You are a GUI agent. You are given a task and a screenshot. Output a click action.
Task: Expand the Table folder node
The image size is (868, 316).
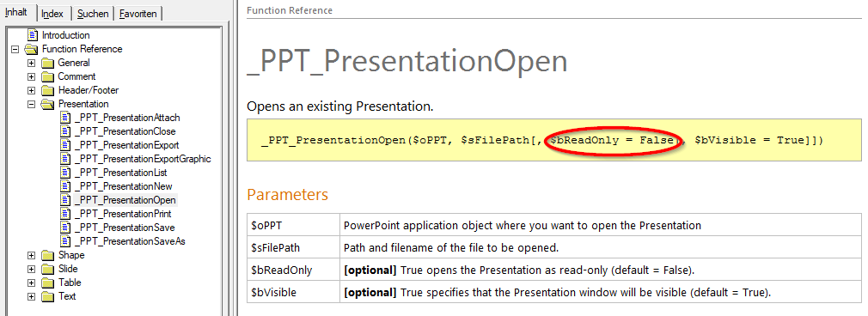click(32, 283)
